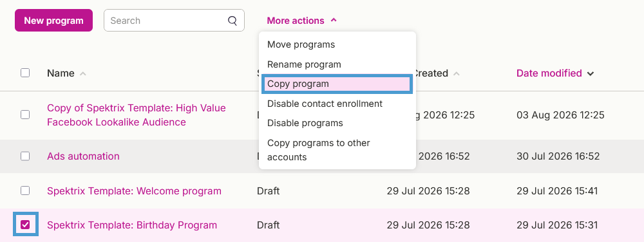Select Move programs menu entry
Image resolution: width=644 pixels, height=242 pixels.
[337, 44]
